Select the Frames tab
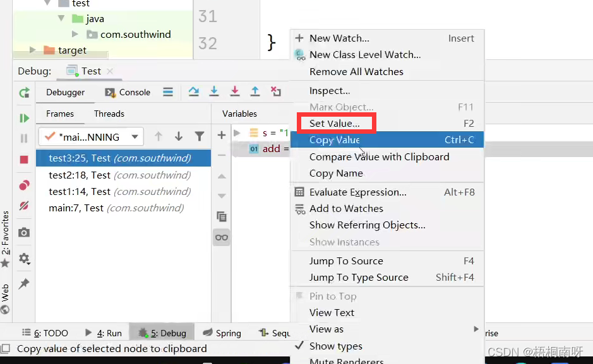This screenshot has height=364, width=593. [x=60, y=114]
